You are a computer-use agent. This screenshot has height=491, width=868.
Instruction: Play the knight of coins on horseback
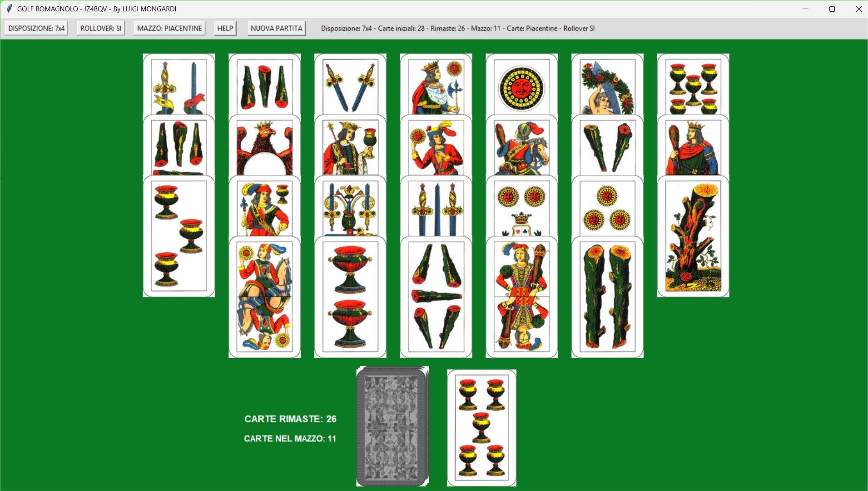(x=264, y=297)
